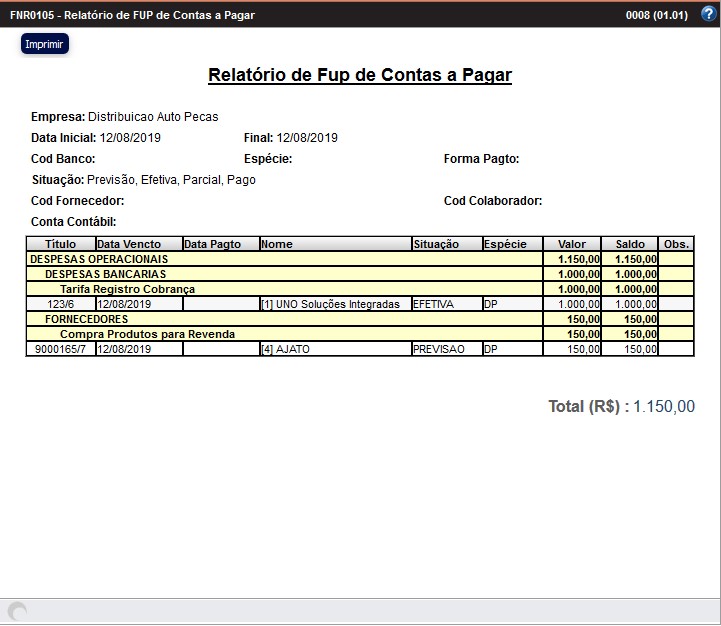Select the Data Vencto column header
The height and width of the screenshot is (626, 721).
pyautogui.click(x=138, y=244)
